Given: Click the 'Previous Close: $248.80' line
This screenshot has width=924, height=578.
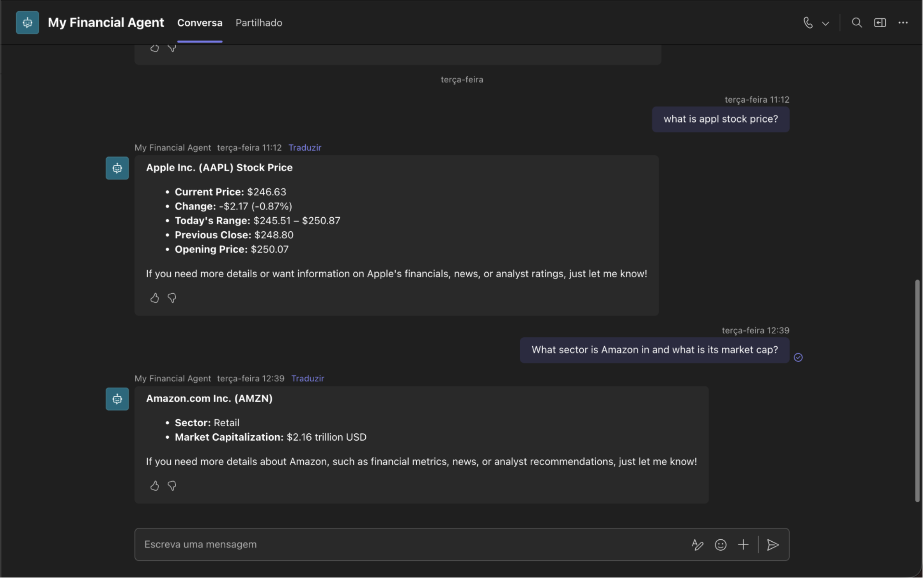Looking at the screenshot, I should pos(234,235).
